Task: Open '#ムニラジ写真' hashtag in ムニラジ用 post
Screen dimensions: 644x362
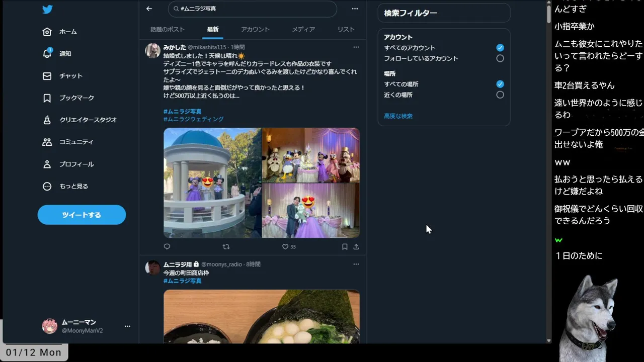Action: (x=182, y=281)
